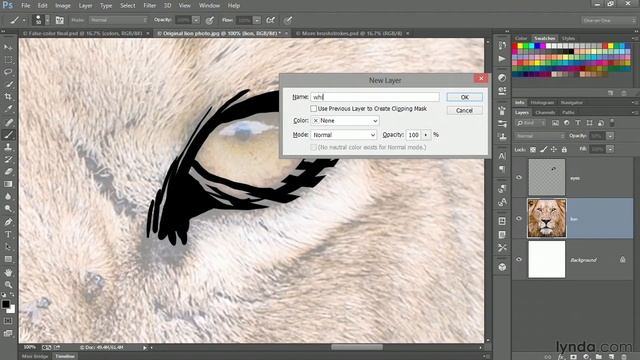The height and width of the screenshot is (360, 640).
Task: Click OK in New Layer dialog
Action: [x=464, y=97]
